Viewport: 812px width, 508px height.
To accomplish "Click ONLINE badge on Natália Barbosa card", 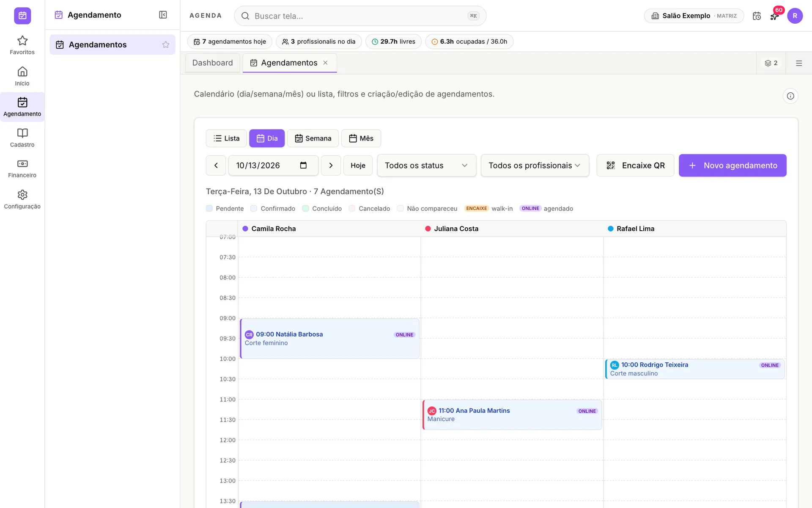I will (x=404, y=335).
